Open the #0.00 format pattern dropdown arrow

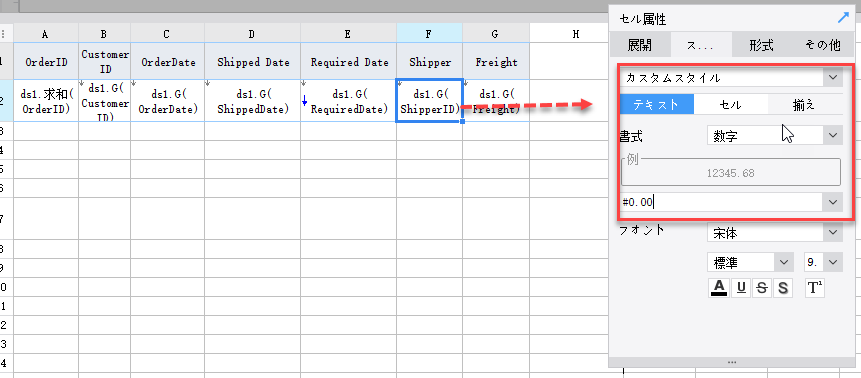click(x=832, y=202)
